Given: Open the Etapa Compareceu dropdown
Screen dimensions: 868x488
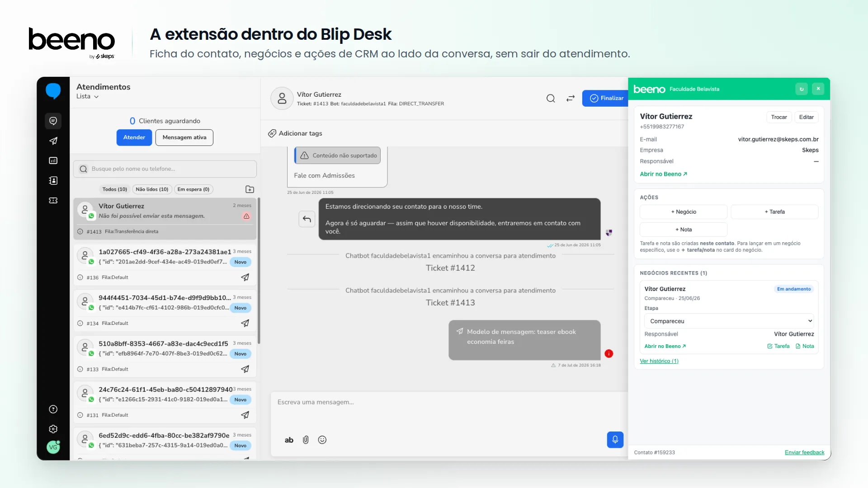Looking at the screenshot, I should (729, 321).
